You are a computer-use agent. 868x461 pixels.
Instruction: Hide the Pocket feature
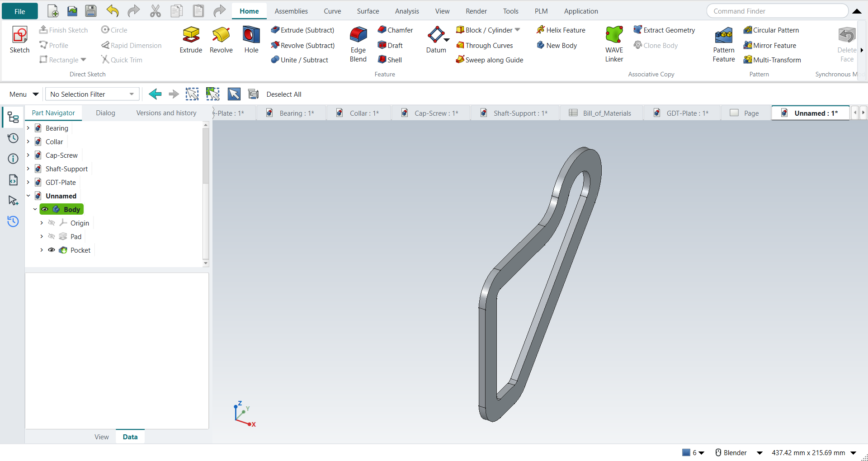[52, 250]
